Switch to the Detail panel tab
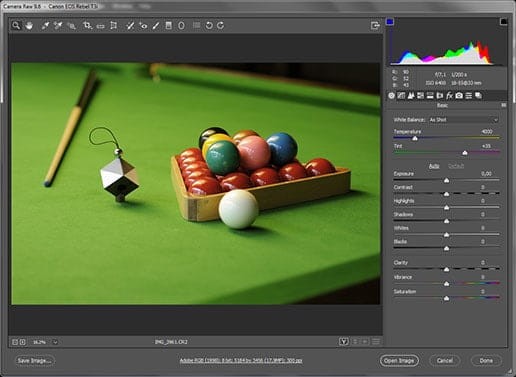Screen dimensions: 516x377 411,96
